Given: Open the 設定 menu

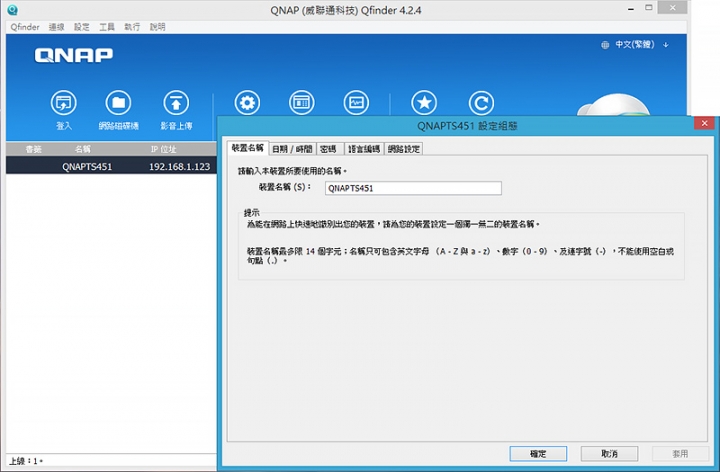Looking at the screenshot, I should [x=82, y=27].
